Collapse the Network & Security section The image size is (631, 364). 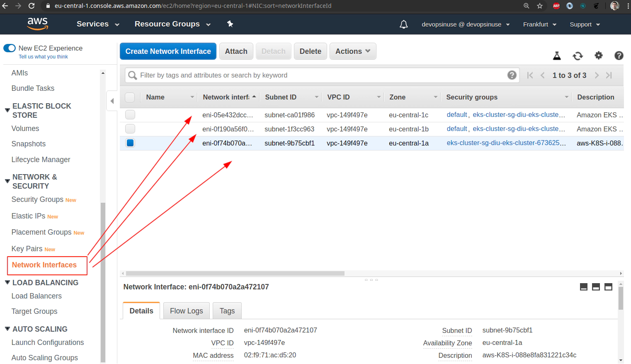point(7,181)
